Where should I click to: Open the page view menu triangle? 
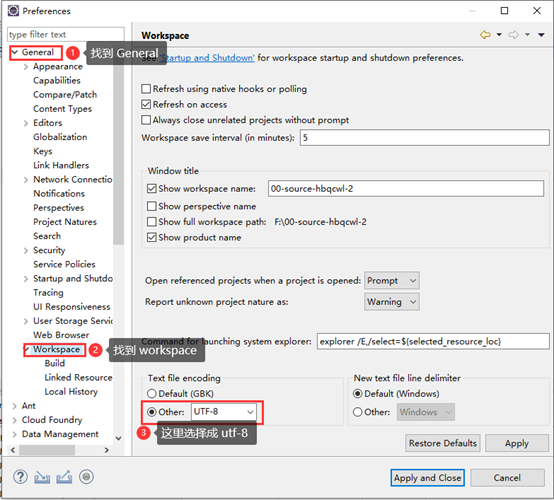point(541,35)
